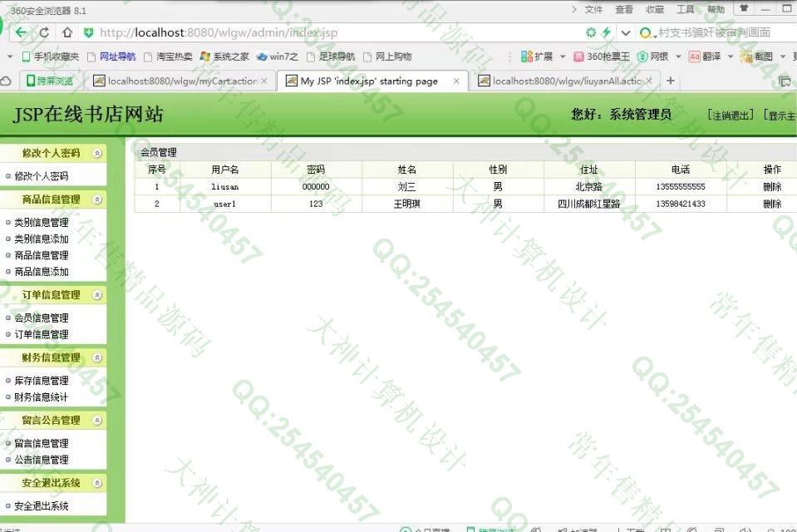Open 手机收藏夹 bookmark

click(51, 57)
